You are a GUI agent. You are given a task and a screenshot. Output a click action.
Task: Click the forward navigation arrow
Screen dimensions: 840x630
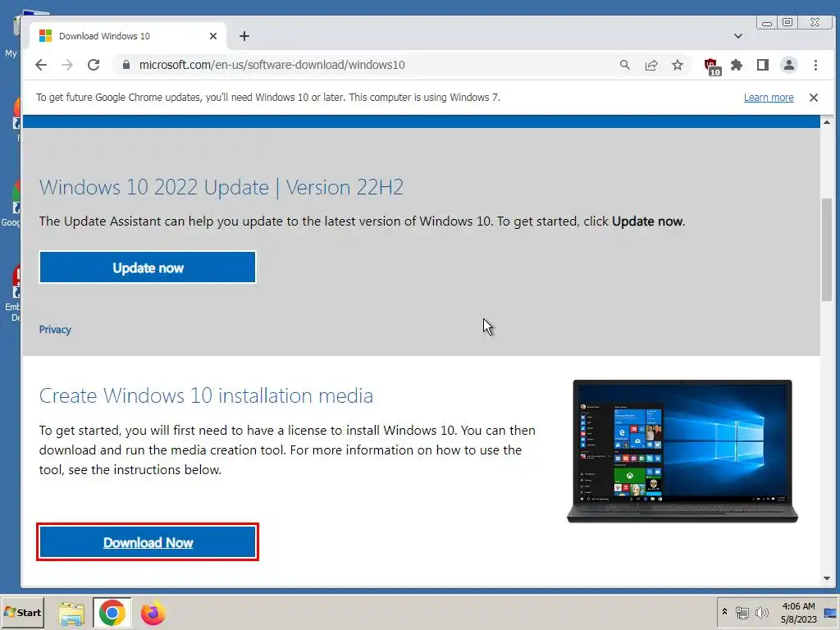(67, 65)
